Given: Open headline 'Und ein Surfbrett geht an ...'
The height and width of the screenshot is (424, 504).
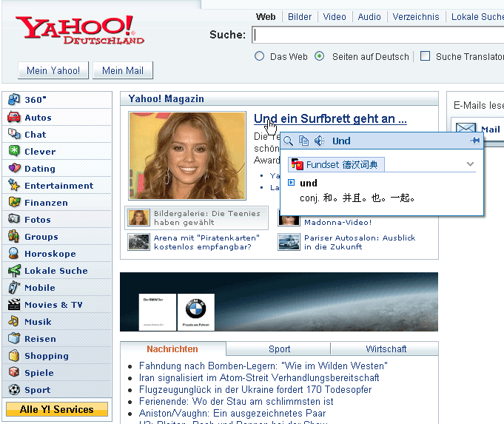Looking at the screenshot, I should 330,119.
